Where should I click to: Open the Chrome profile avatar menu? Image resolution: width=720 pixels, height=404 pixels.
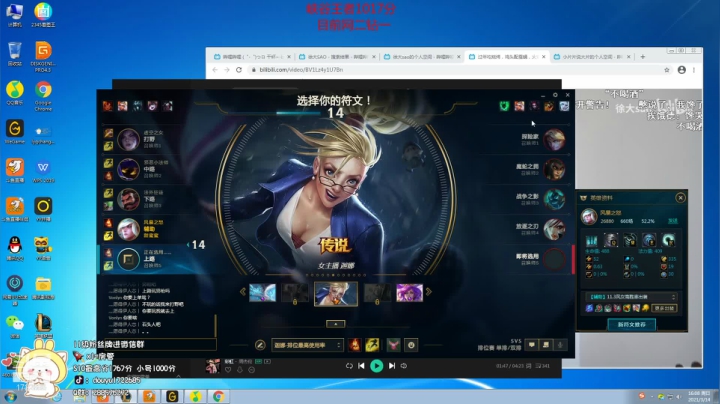tap(681, 70)
